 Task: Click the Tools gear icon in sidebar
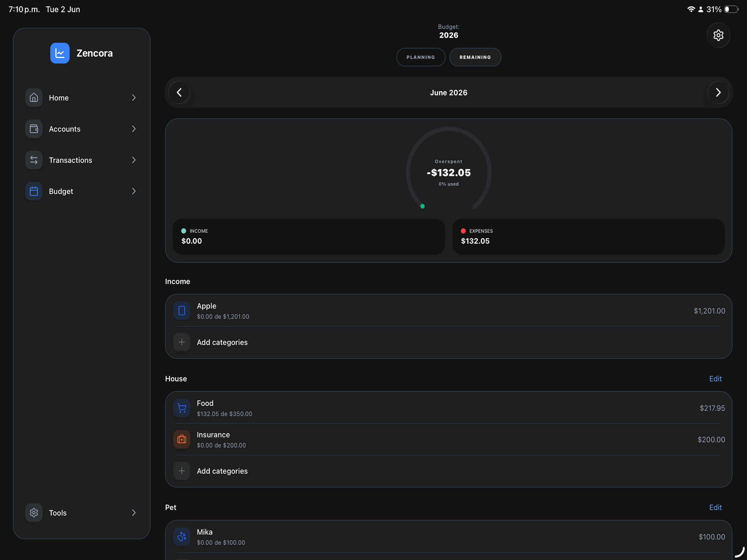click(34, 513)
